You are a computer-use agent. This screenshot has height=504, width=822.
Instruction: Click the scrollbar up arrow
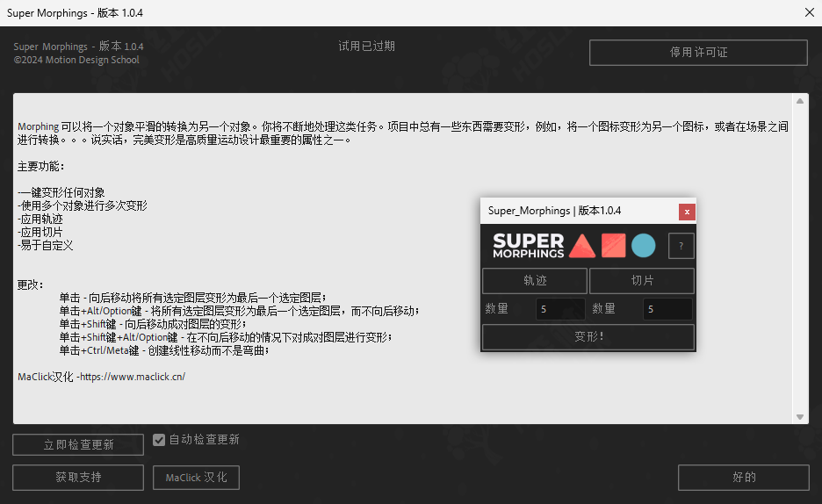tap(800, 101)
